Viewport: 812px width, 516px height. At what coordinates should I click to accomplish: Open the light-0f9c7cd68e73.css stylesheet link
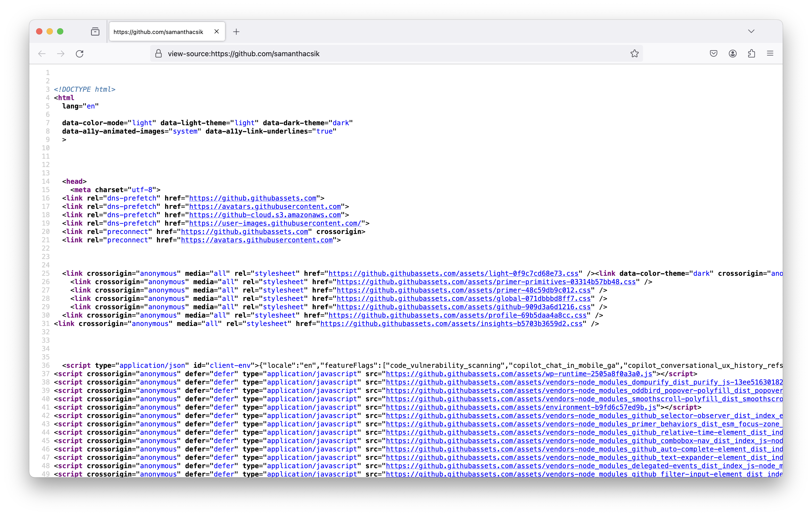[x=453, y=274]
